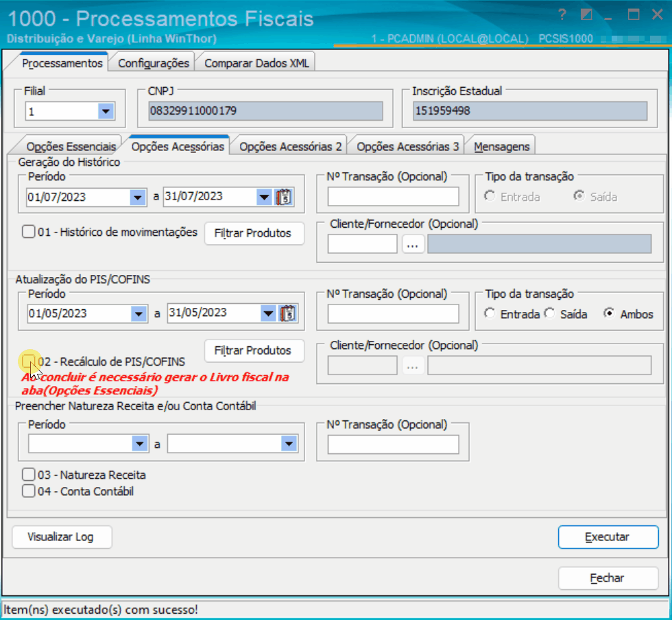Select Entrada radio in Geração do Histórico
Viewport: 672px width, 620px height.
[x=490, y=196]
